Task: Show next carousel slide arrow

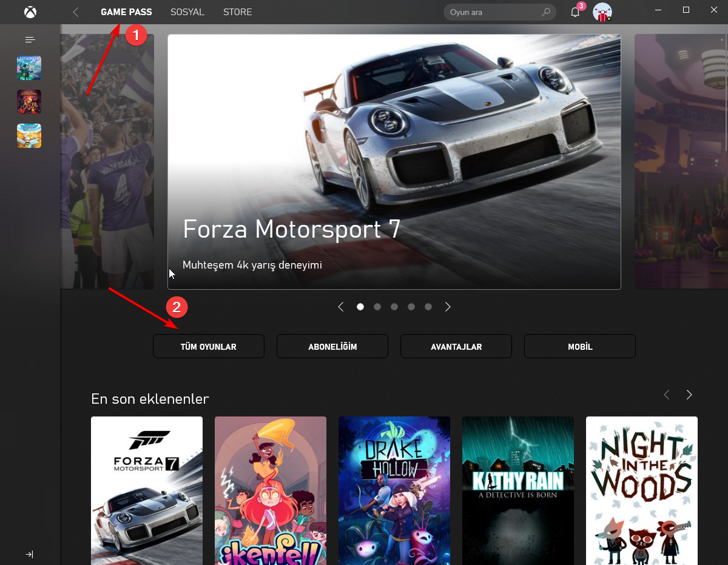Action: [x=448, y=307]
